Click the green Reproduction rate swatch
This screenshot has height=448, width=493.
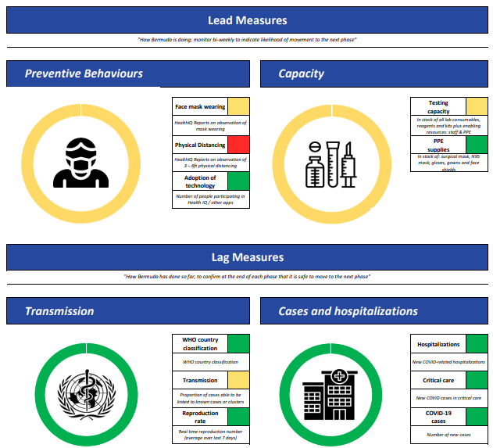pyautogui.click(x=238, y=417)
